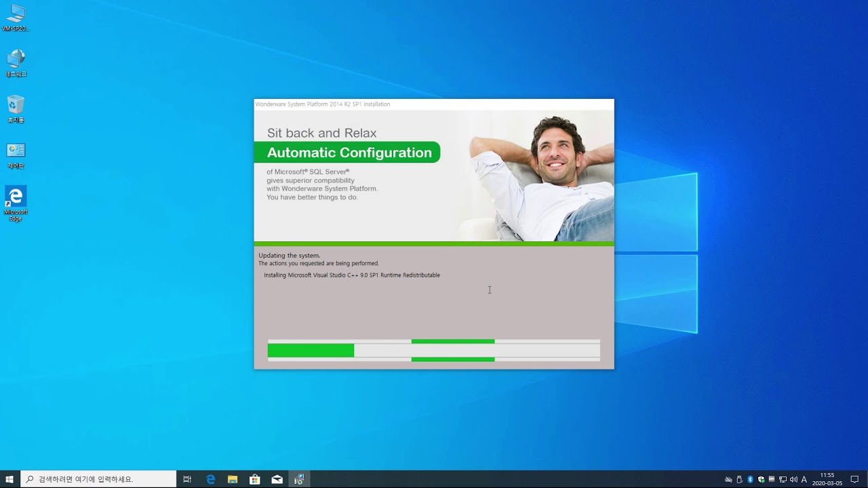868x488 pixels.
Task: Open the clock showing 11:55
Action: (827, 479)
